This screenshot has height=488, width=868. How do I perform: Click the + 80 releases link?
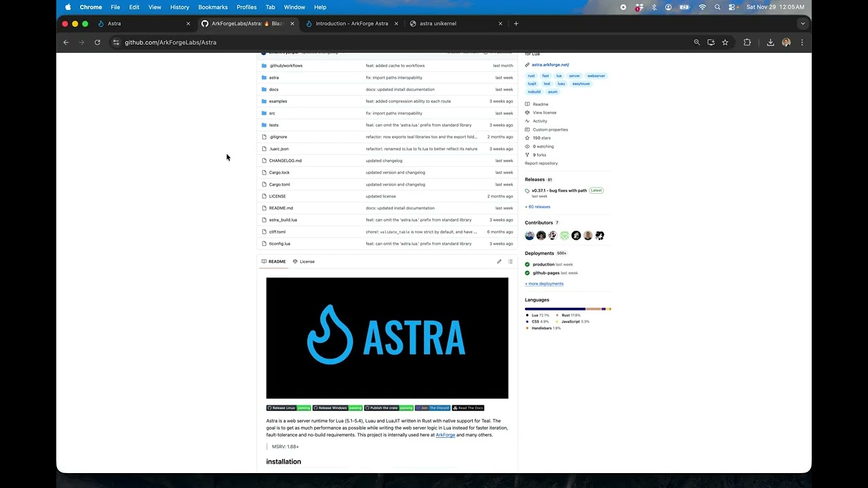[x=538, y=207]
